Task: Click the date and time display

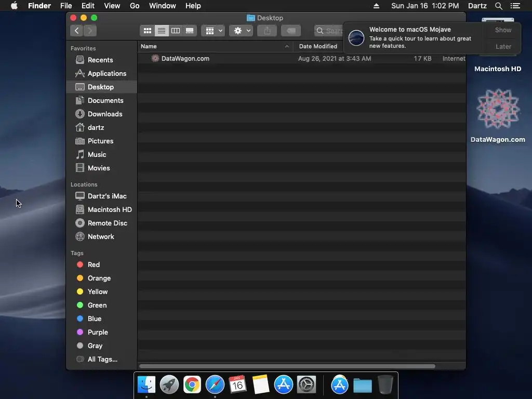Action: tap(425, 6)
